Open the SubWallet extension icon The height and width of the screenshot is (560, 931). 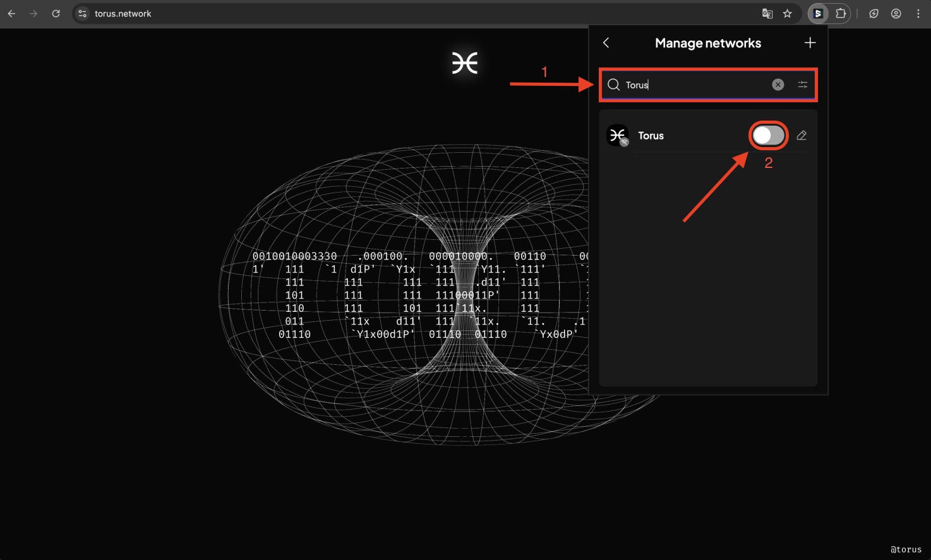point(818,13)
